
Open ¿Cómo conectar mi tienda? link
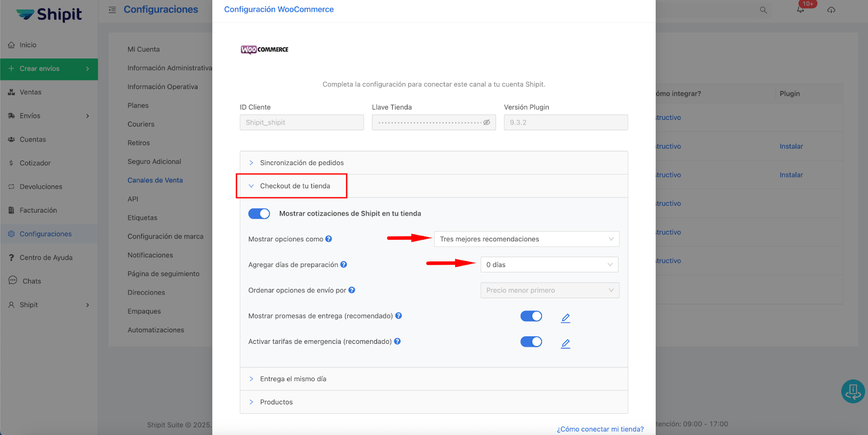pos(600,429)
